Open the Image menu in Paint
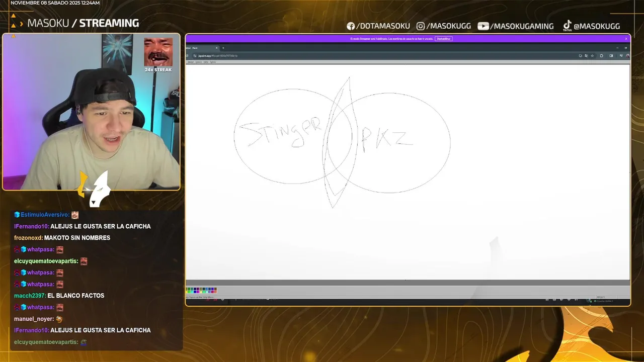This screenshot has width=644, height=362. 191,62
